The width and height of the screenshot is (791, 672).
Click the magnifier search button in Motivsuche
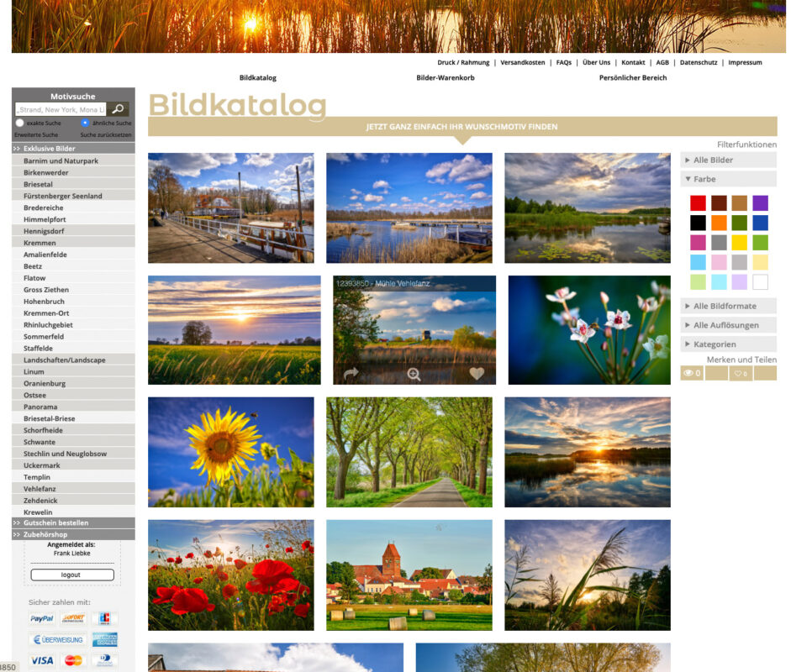[x=118, y=109]
